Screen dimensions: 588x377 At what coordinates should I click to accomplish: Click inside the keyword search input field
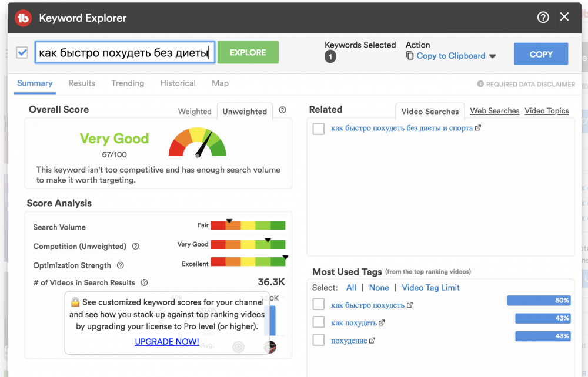124,53
